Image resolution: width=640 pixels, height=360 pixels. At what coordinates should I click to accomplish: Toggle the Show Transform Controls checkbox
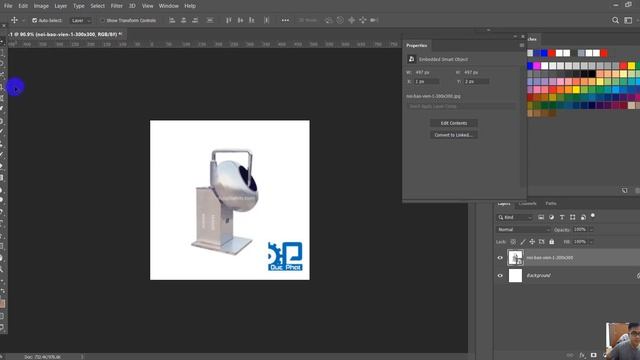[102, 20]
